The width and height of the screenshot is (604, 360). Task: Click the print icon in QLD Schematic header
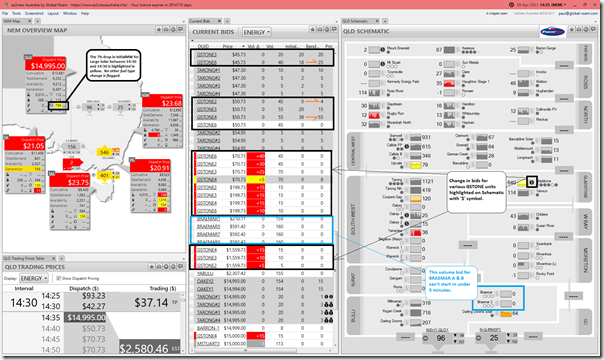pos(579,30)
